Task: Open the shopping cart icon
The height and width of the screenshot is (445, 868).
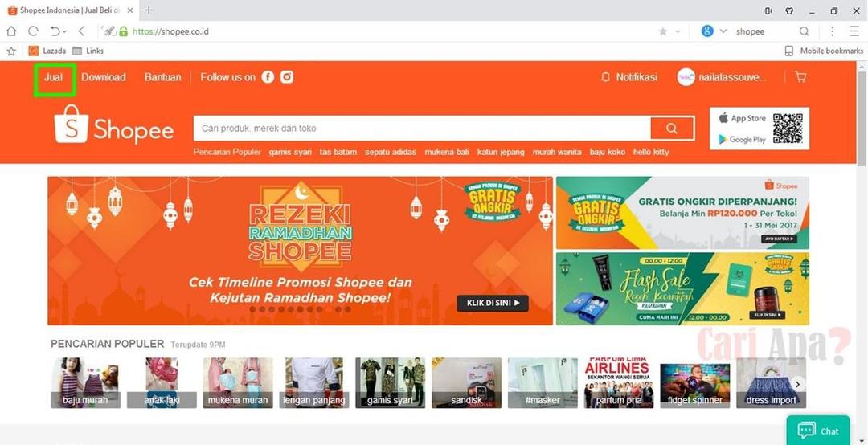Action: click(x=800, y=77)
